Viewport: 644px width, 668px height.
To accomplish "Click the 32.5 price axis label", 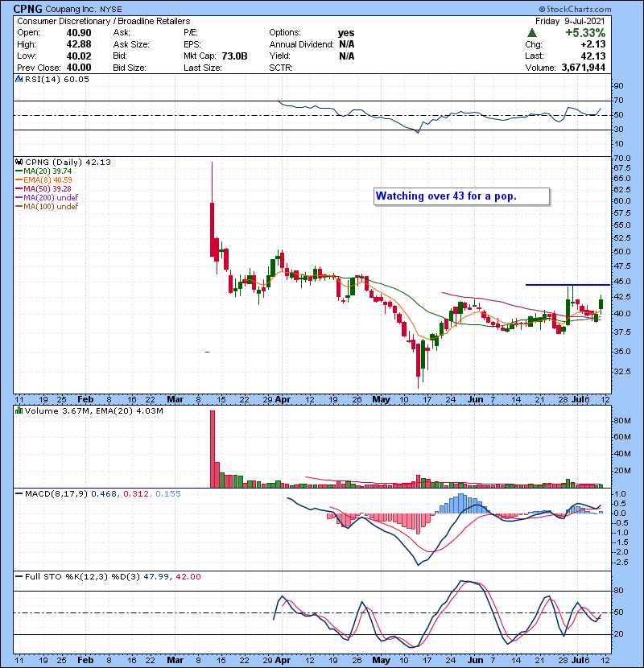I will click(621, 372).
